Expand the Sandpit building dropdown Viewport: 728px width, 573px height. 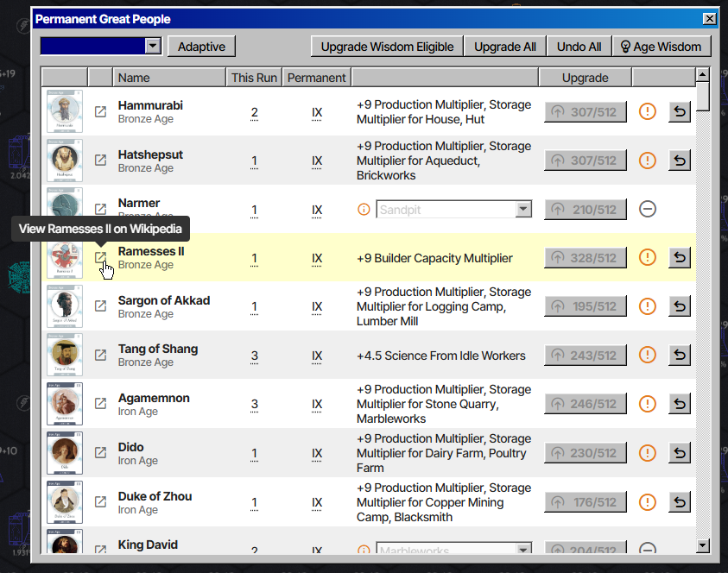click(x=523, y=209)
